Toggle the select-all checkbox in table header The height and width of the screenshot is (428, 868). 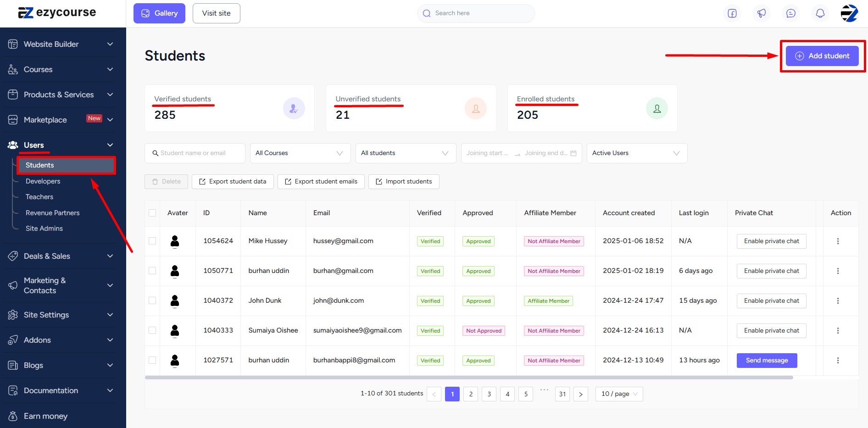[x=152, y=213]
